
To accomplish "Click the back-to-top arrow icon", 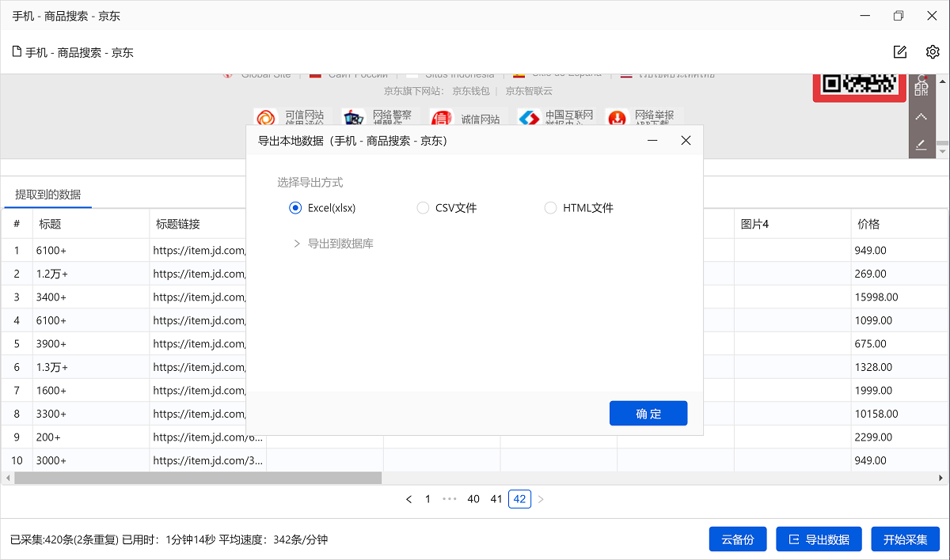I will point(921,116).
